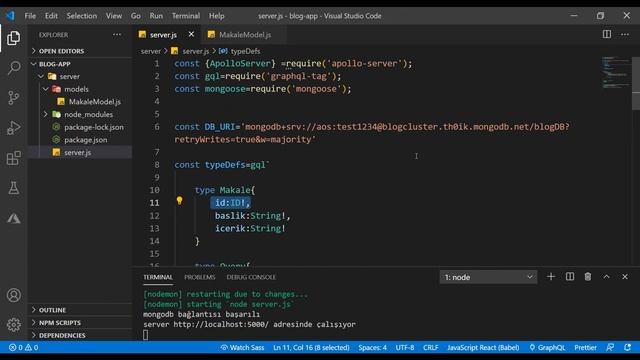Open the terminal selector dropdown '1: node'
The image size is (640, 360).
488,277
